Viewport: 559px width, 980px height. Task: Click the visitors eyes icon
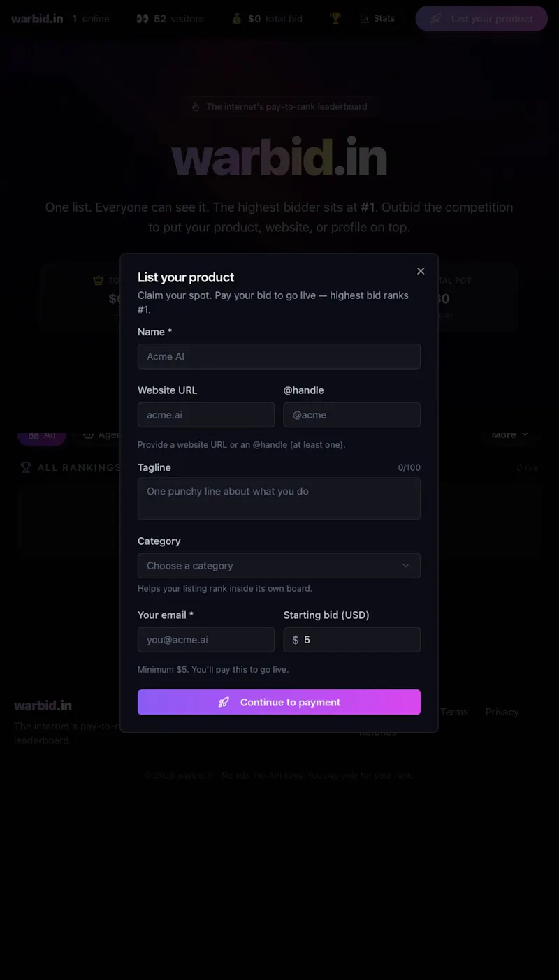click(143, 19)
